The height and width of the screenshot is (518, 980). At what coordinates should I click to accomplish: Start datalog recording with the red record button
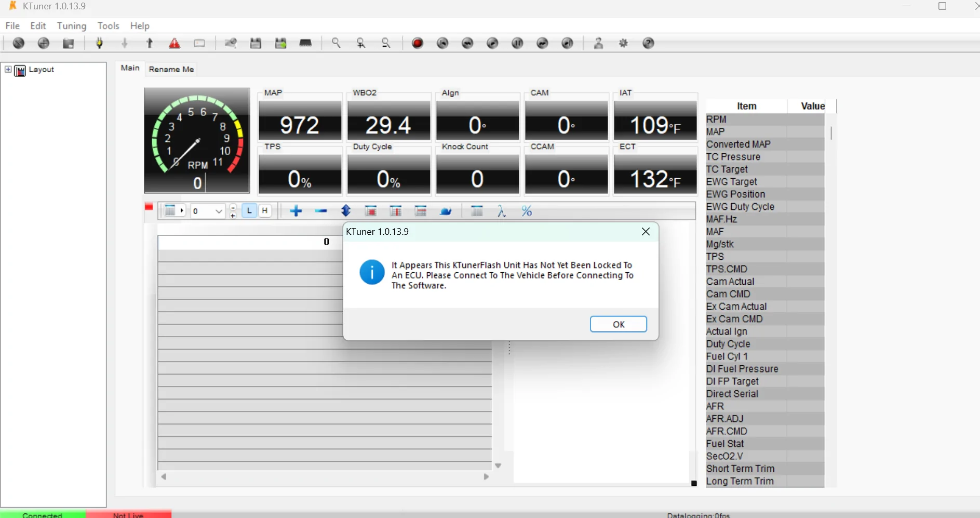(418, 43)
